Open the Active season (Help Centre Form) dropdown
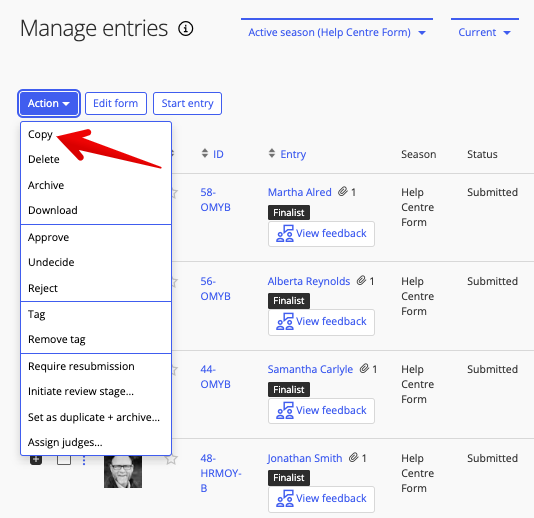 [x=337, y=32]
